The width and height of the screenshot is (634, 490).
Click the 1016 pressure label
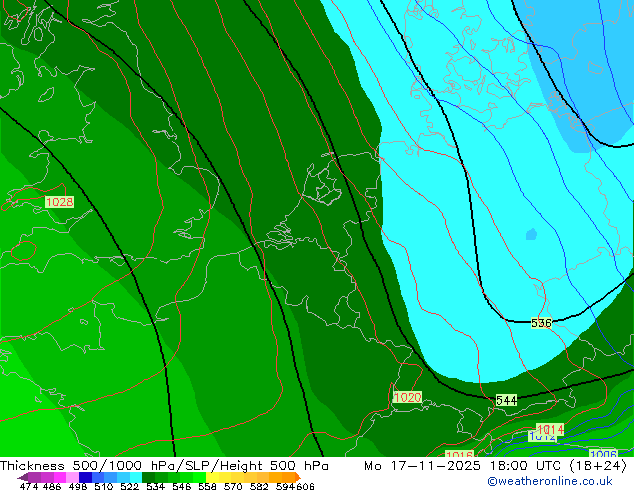pyautogui.click(x=459, y=454)
